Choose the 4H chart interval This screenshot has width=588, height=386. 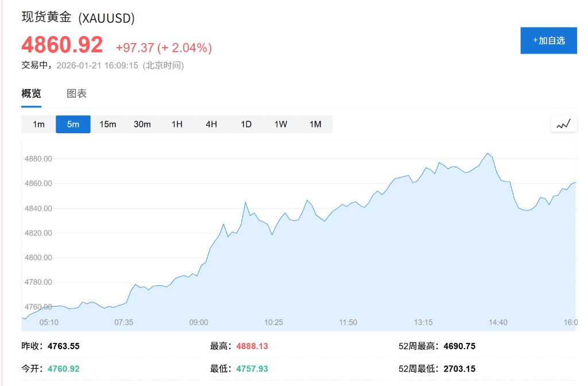click(211, 124)
